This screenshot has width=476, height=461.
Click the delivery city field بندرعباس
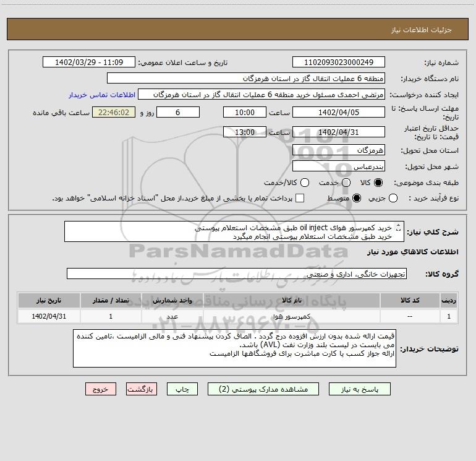[339, 166]
